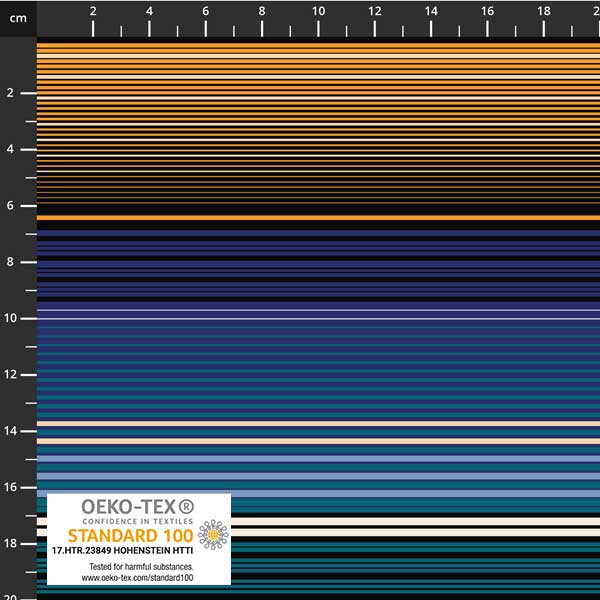
Task: Click the 14 mark on top ruler
Action: pyautogui.click(x=430, y=11)
